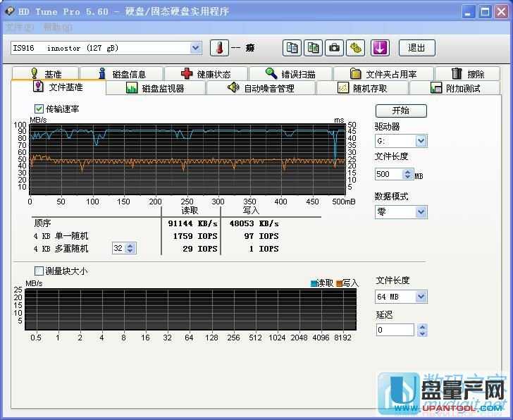Expand the 数据模式 dropdown
The width and height of the screenshot is (513, 420).
pos(421,211)
